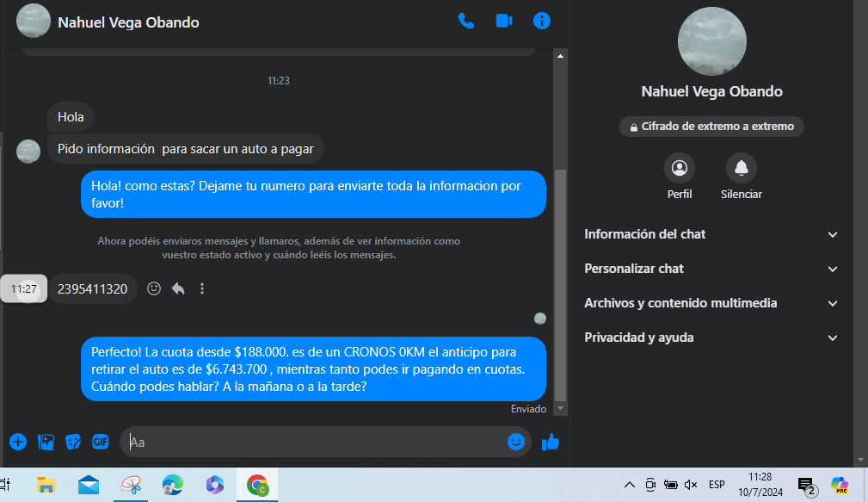The image size is (868, 502).
Task: Expand Archivos y contenido multimedia section
Action: [711, 303]
